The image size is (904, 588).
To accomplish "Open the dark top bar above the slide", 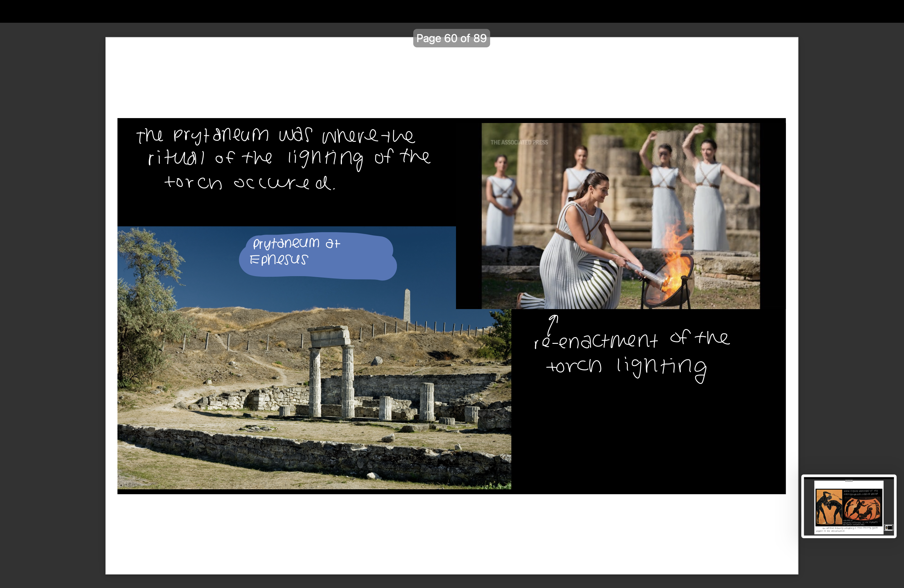I will click(452, 11).
